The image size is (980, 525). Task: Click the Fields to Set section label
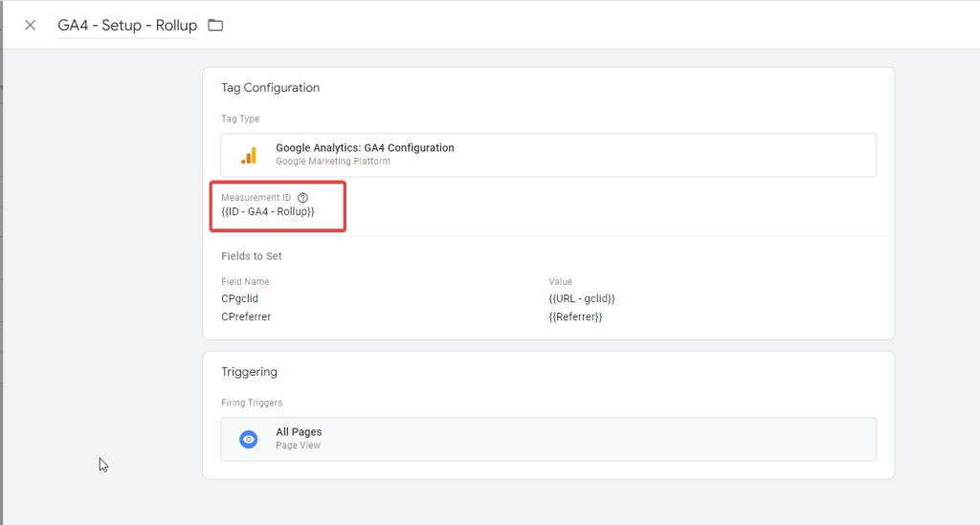coord(252,256)
